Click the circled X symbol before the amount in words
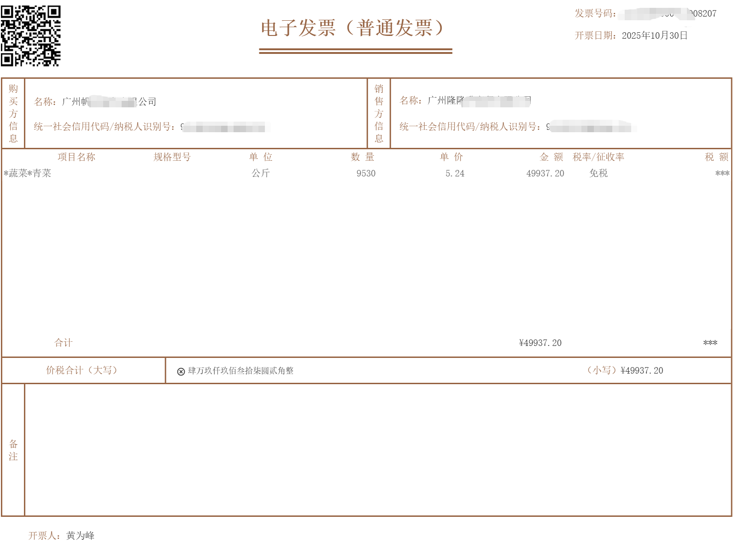Screen dimensions: 756x550 coord(181,372)
